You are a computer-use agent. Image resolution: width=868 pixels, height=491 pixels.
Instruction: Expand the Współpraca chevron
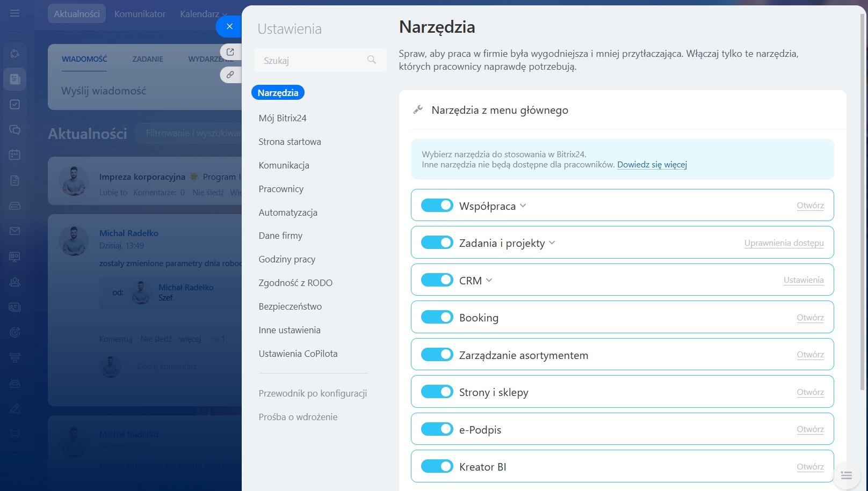tap(523, 206)
